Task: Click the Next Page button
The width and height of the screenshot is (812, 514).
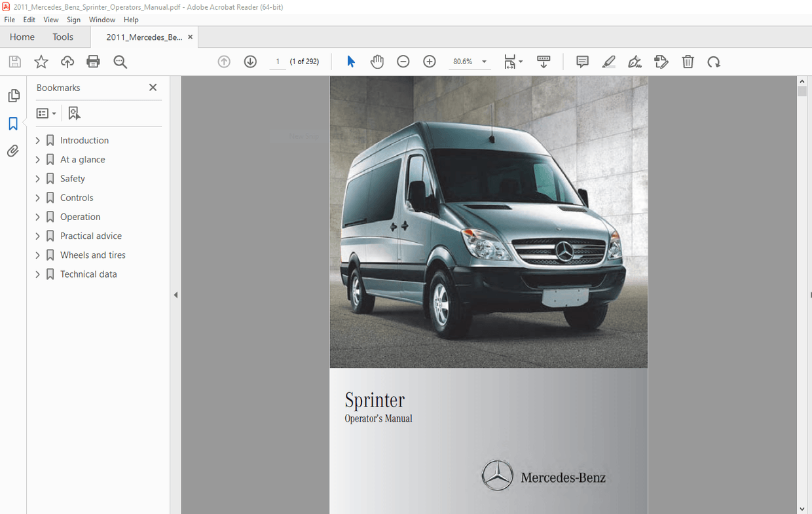Action: click(x=250, y=61)
